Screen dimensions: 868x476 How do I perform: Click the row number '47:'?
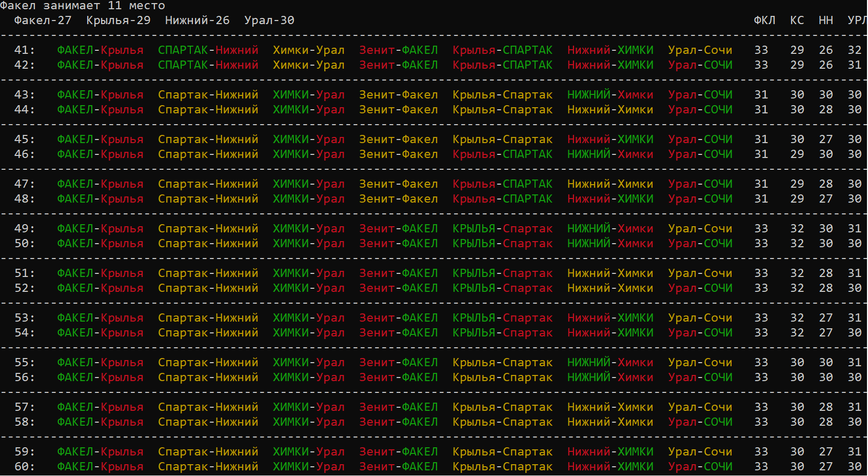[25, 184]
